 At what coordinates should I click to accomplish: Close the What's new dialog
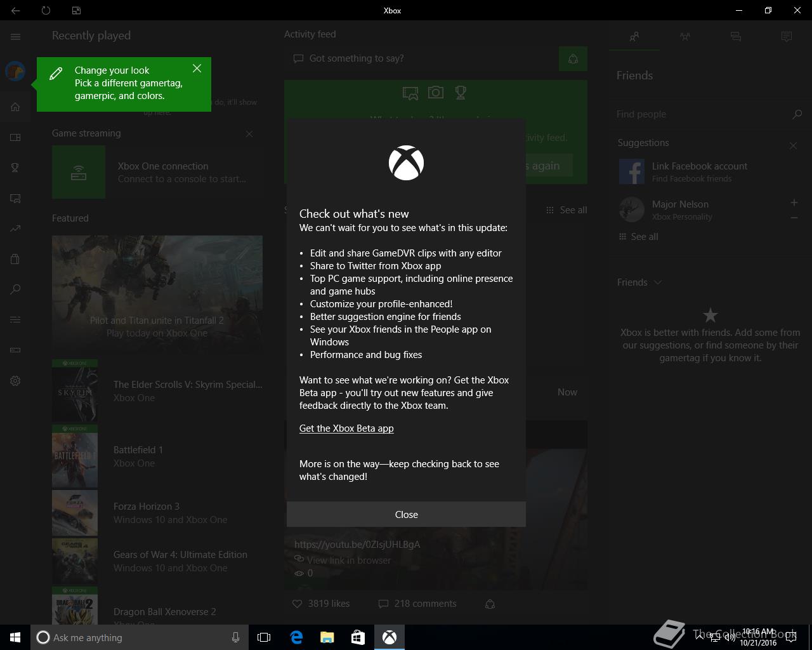406,514
